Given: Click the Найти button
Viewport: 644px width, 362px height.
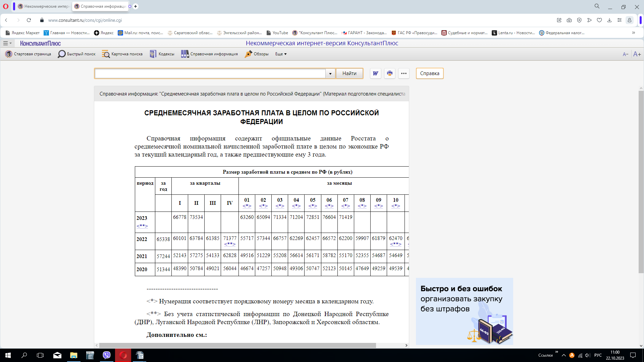Looking at the screenshot, I should pos(349,73).
